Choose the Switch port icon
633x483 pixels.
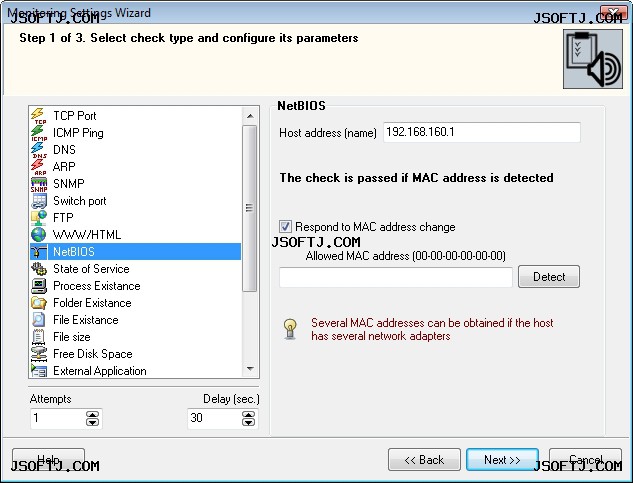pyautogui.click(x=39, y=201)
